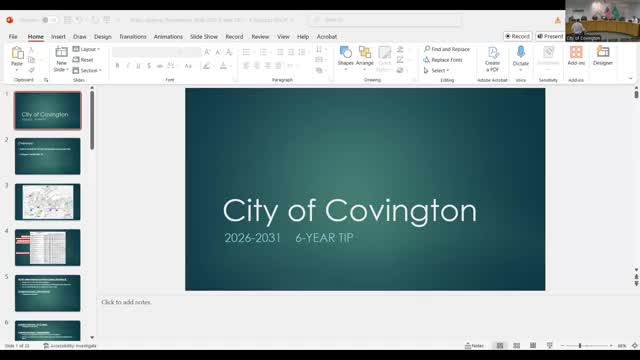Apply Underline formatting
The height and width of the screenshot is (360, 640).
click(138, 66)
